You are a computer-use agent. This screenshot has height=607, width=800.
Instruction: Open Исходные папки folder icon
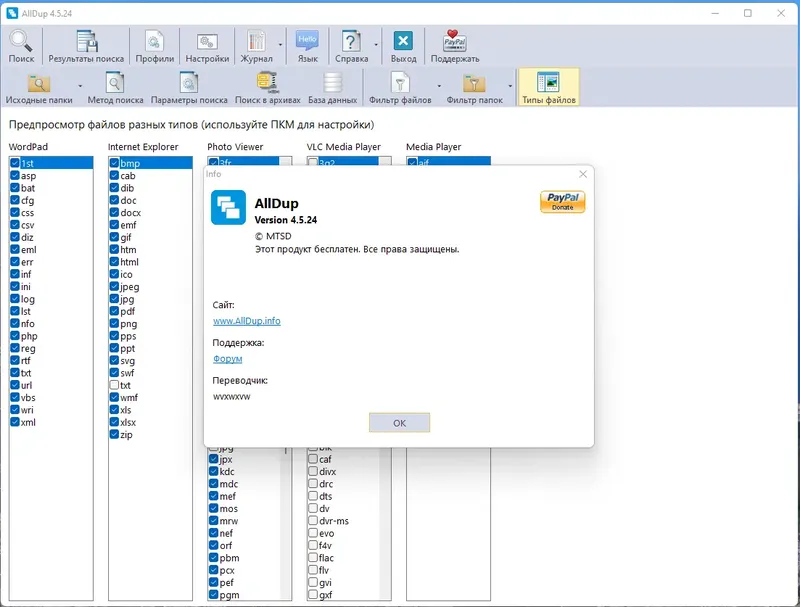pyautogui.click(x=39, y=83)
